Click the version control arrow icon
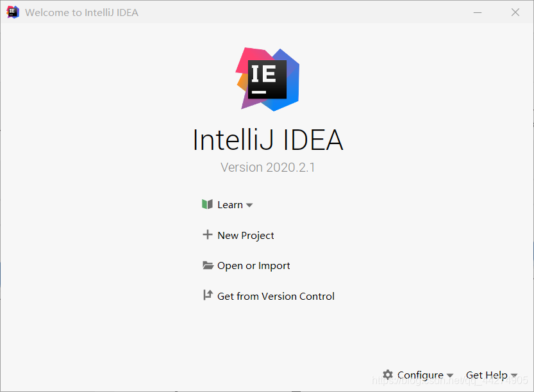Image resolution: width=534 pixels, height=392 pixels. pyautogui.click(x=207, y=295)
